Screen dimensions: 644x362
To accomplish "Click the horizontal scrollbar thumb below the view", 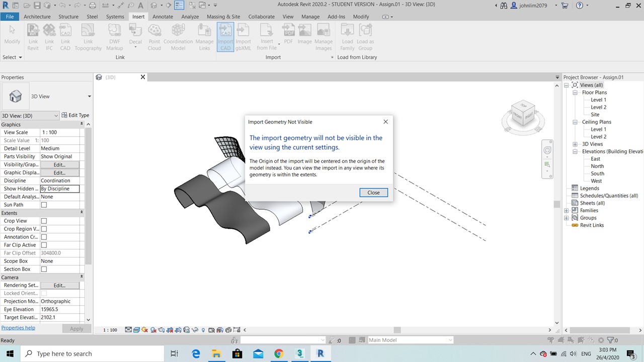I will (397, 330).
